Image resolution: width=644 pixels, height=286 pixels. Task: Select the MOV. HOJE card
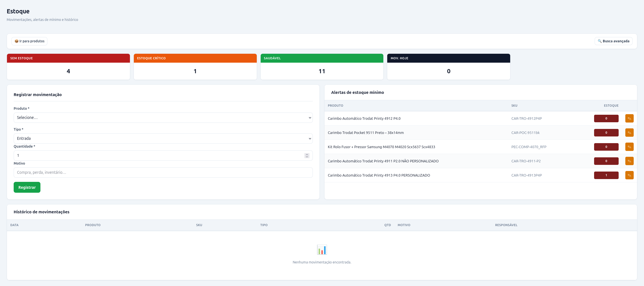click(449, 67)
